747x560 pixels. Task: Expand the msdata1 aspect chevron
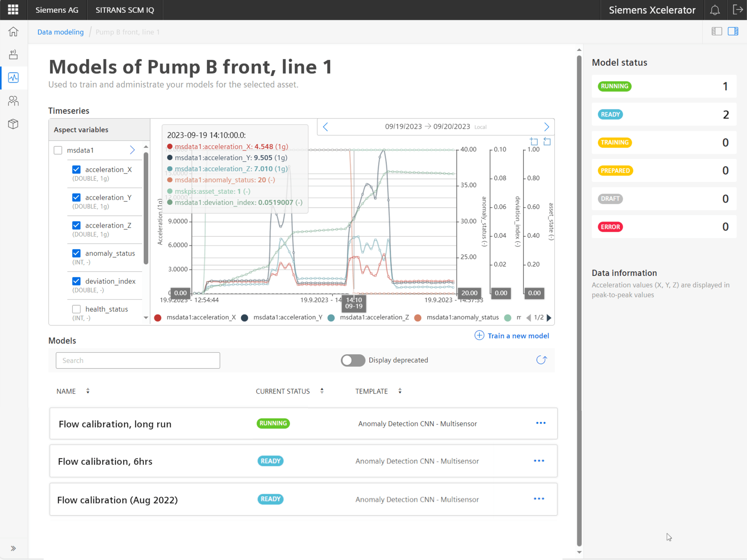(132, 150)
